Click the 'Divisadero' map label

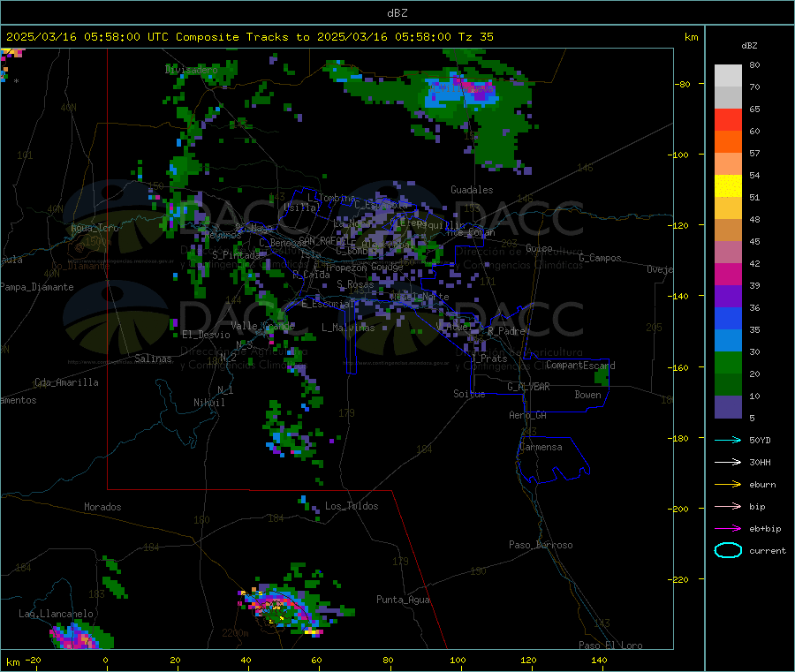[x=191, y=70]
